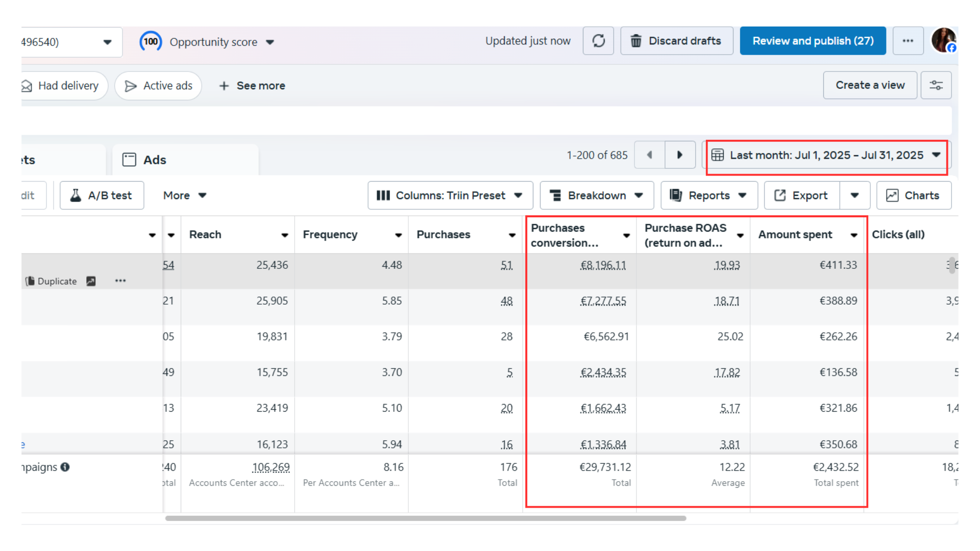Click amount spent €350.68
Screen dimensions: 980x551
tap(838, 444)
